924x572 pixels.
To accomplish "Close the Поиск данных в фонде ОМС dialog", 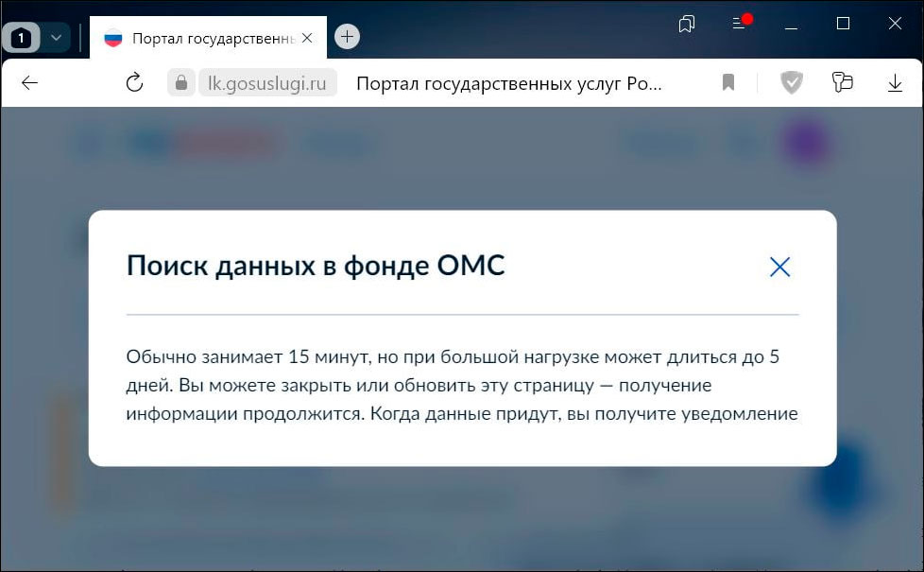I will tap(779, 267).
